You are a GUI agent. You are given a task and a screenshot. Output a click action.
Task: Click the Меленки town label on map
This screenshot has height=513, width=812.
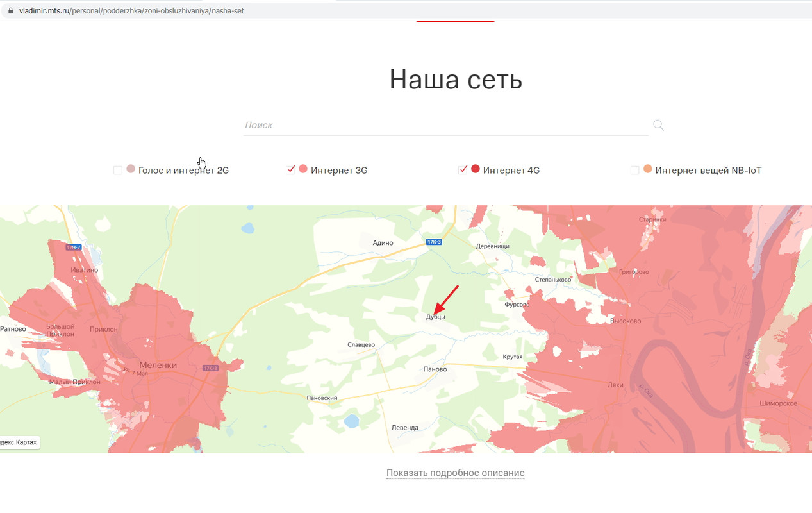pos(158,365)
